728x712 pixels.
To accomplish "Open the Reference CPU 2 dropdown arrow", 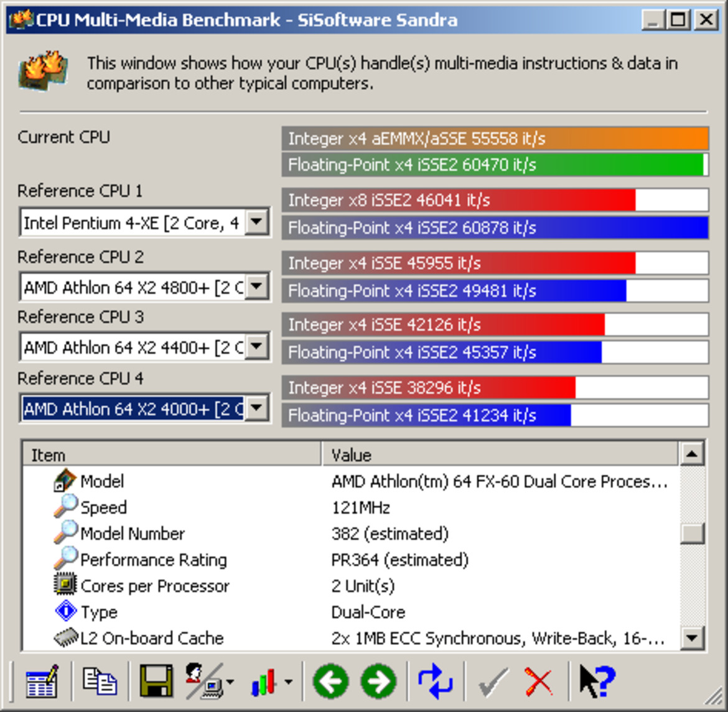I will (257, 287).
